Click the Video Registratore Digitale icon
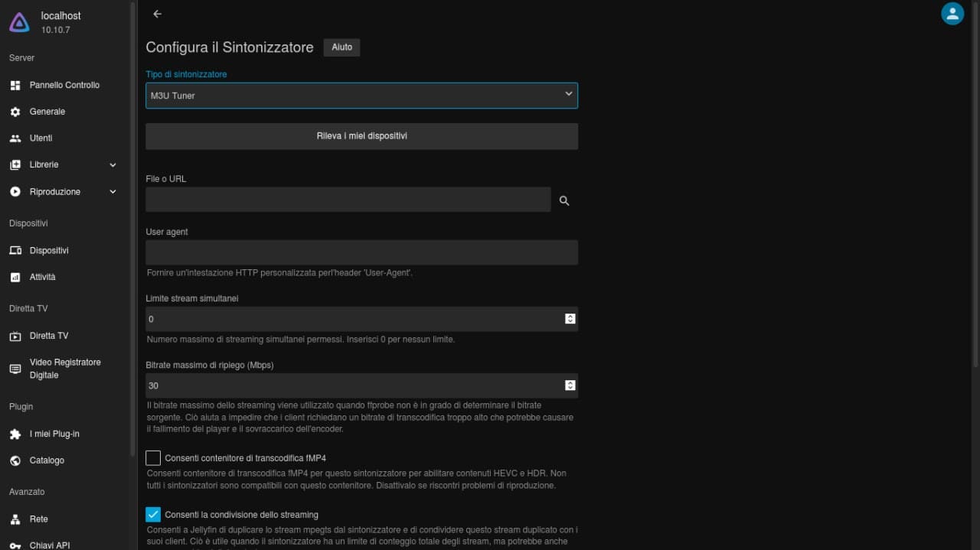 coord(15,369)
